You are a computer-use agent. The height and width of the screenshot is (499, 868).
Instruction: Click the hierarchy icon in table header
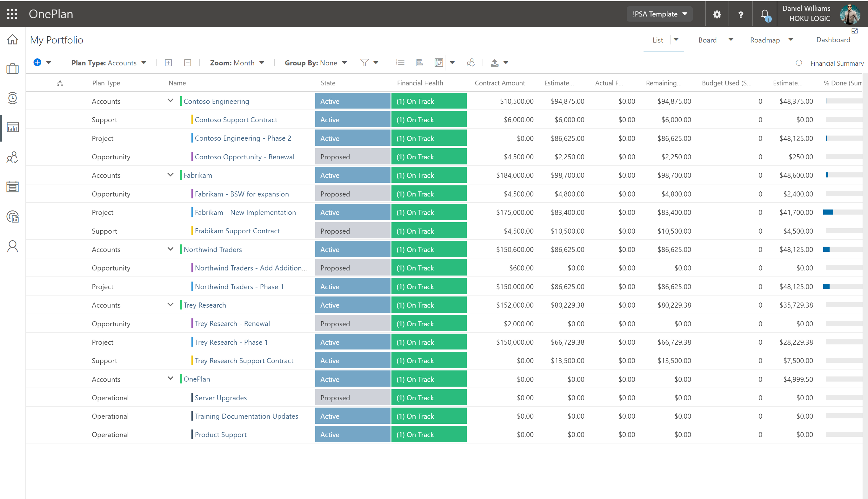point(60,83)
